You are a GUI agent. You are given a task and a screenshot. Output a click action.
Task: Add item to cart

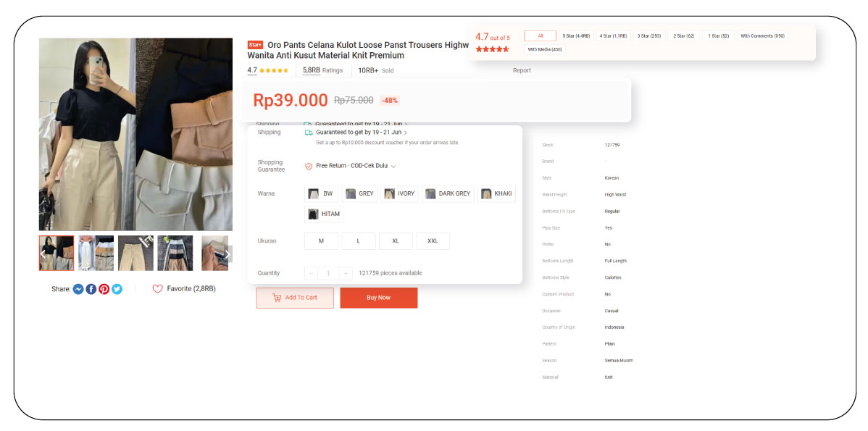pos(295,298)
